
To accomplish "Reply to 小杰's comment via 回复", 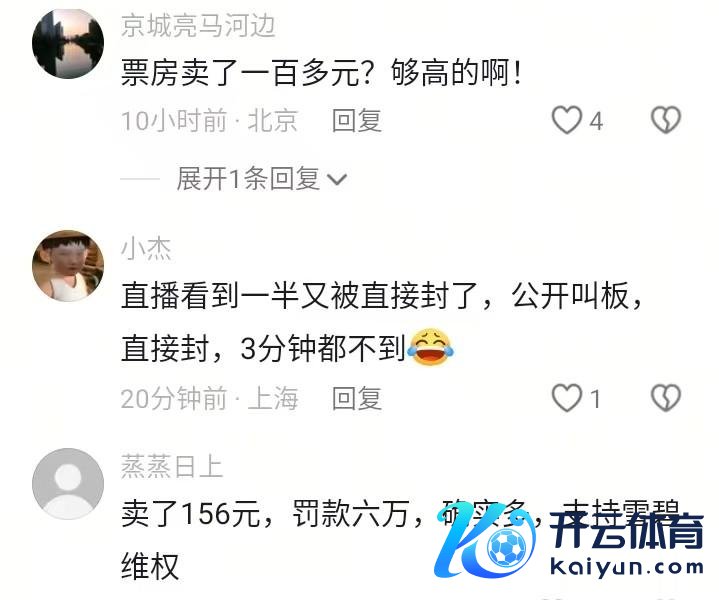I will coord(357,398).
